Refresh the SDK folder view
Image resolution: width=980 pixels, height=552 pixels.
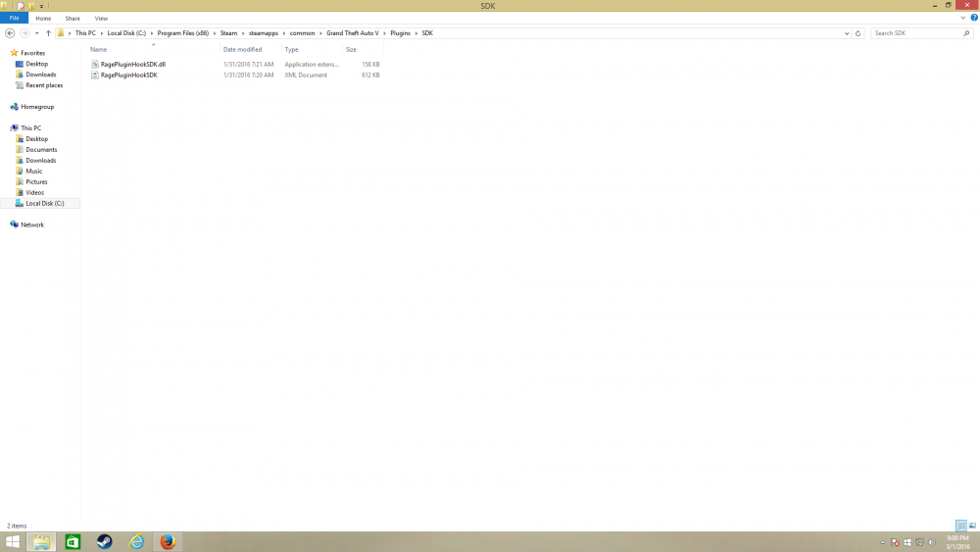(858, 33)
